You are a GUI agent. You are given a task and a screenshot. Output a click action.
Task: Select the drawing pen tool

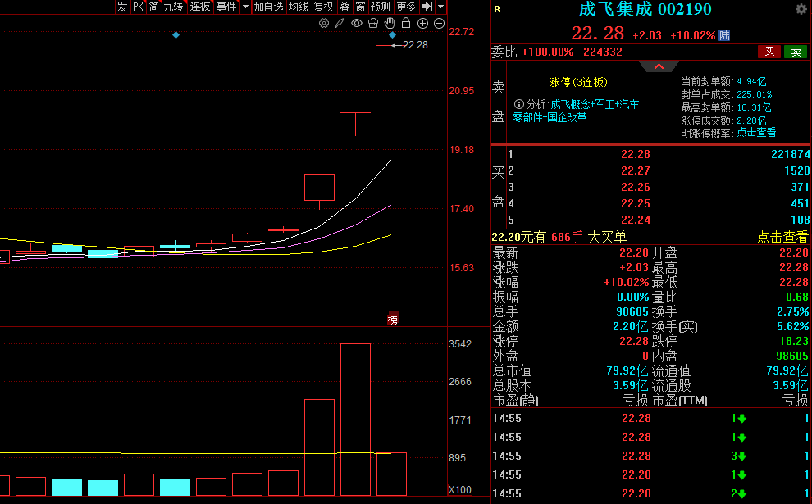point(340,23)
